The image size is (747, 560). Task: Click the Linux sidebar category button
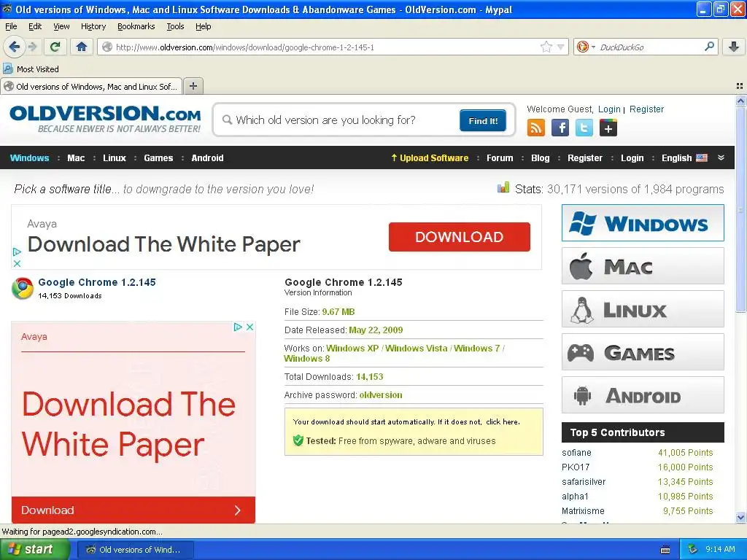click(643, 309)
